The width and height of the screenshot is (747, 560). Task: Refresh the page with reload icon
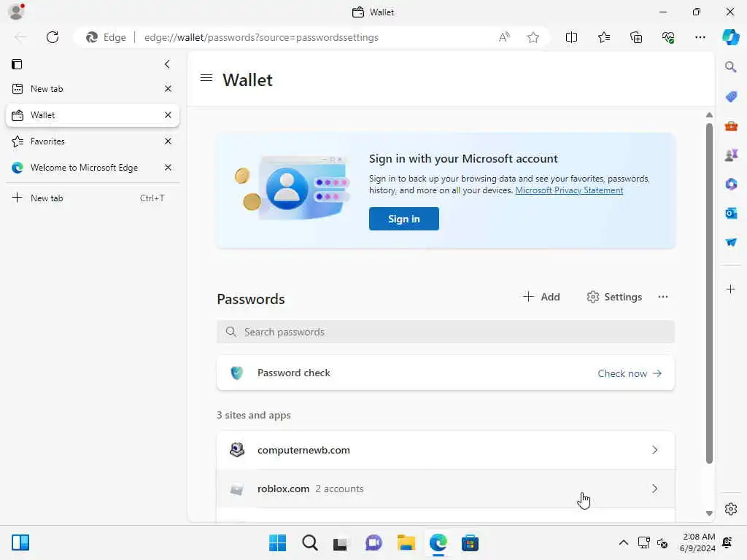coord(53,37)
